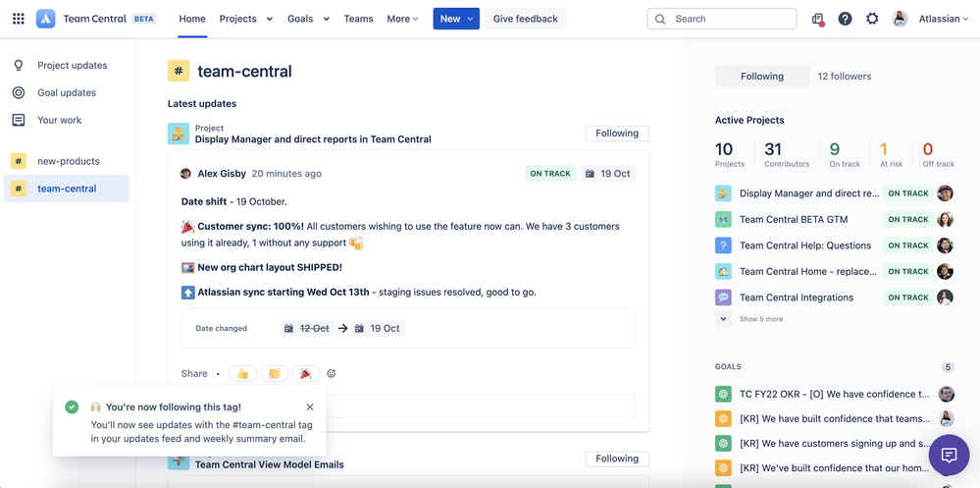This screenshot has width=980, height=488.
Task: Open the chat feedback floating button
Action: [x=949, y=455]
